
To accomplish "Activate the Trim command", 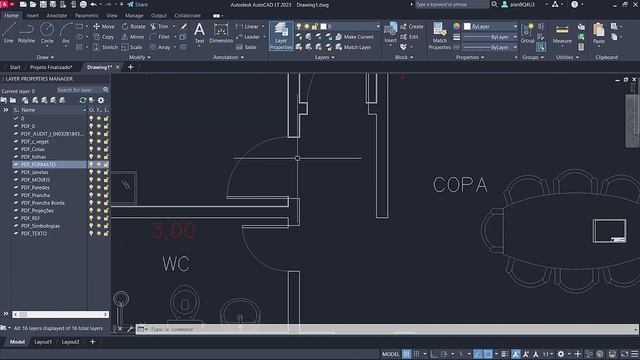I will pyautogui.click(x=159, y=27).
